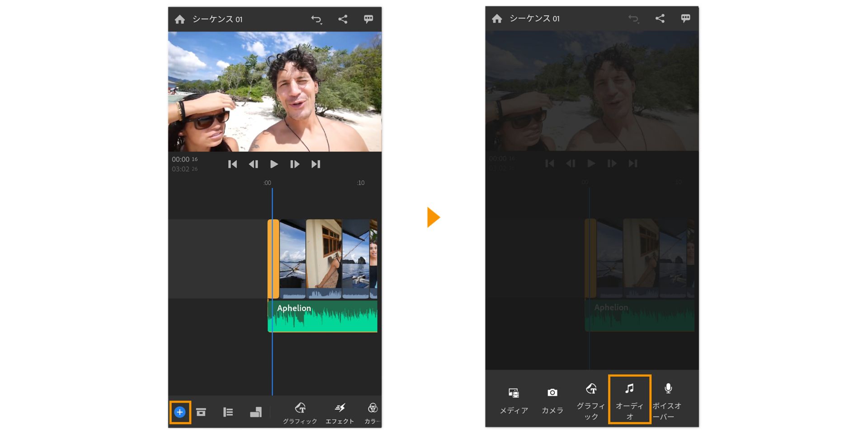The width and height of the screenshot is (868, 435).
Task: Open the track controls icon in the left screen toolbar
Action: 228,412
